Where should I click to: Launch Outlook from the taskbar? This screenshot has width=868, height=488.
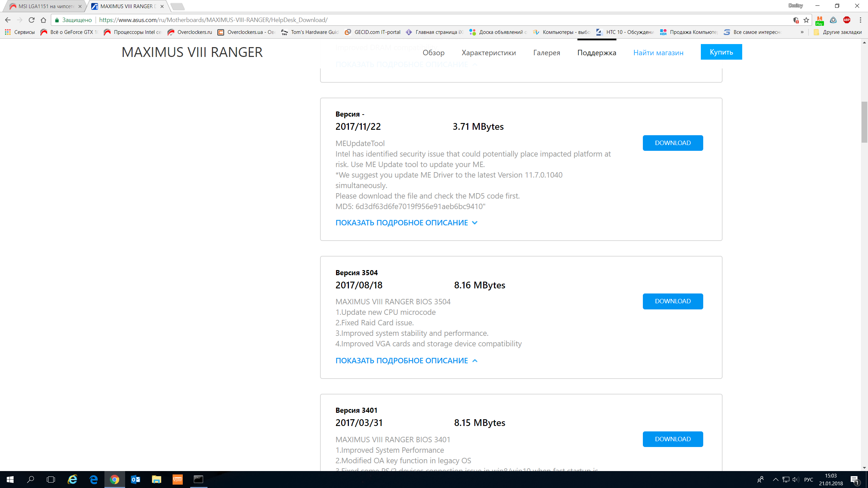pos(135,480)
